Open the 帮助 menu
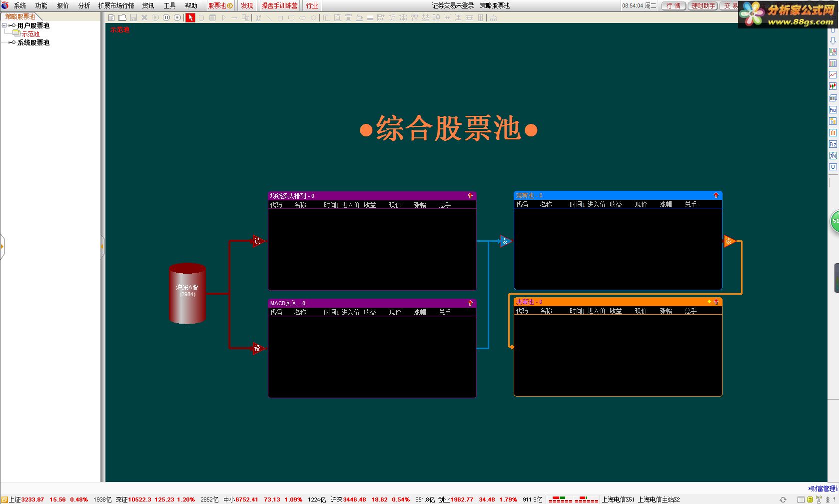Viewport: 839px width, 504px height. [191, 5]
